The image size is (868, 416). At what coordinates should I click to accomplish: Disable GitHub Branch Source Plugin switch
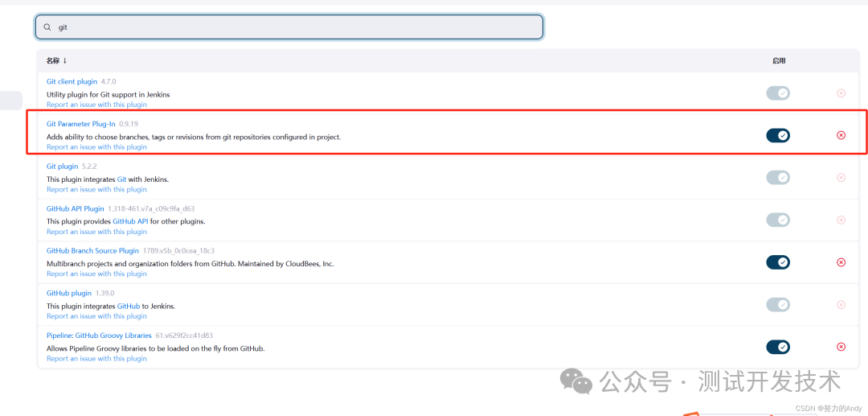coord(778,262)
